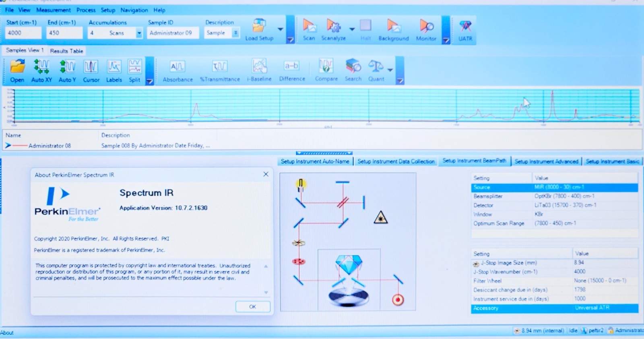Expand the instrument settings toolbar overflow arrow
The image size is (644, 339).
coord(290,40)
